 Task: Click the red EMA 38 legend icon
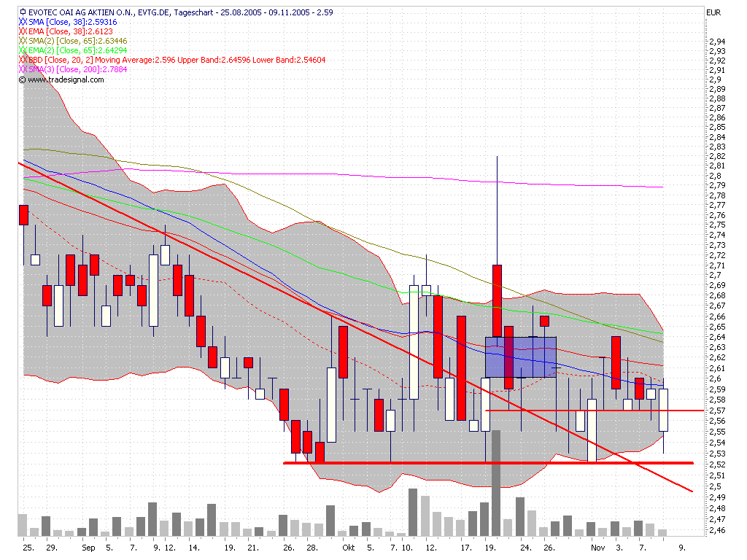tap(23, 31)
